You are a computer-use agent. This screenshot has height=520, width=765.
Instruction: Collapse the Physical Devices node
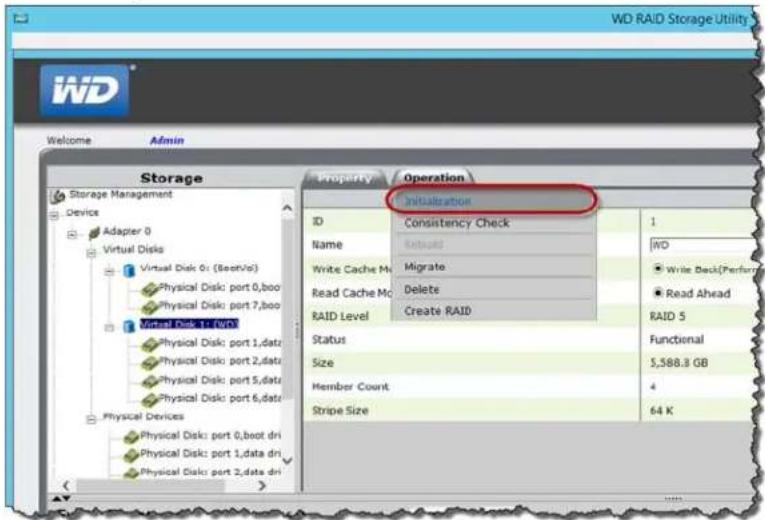[91, 420]
